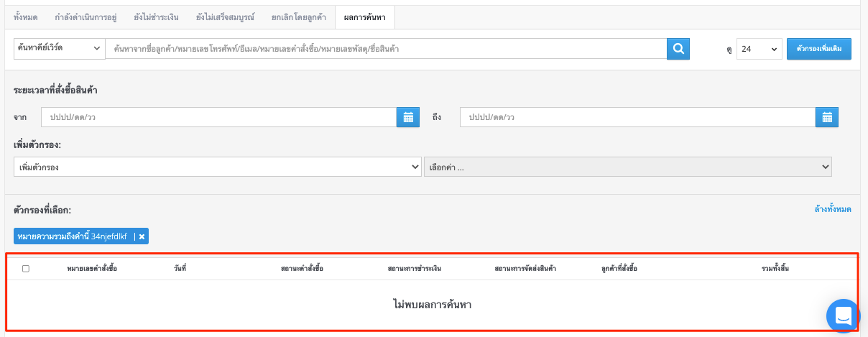Focus the keyword search input field
Viewport: 868px width, 337px height.
387,48
